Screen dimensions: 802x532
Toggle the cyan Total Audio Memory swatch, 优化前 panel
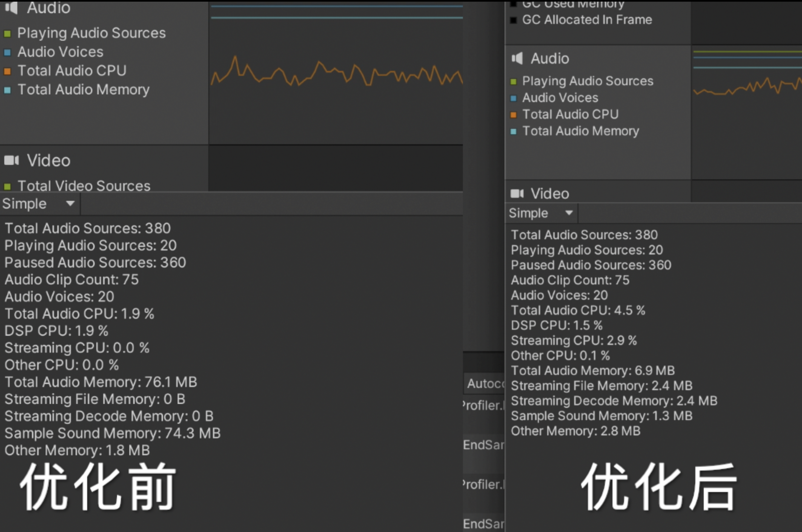tap(7, 90)
